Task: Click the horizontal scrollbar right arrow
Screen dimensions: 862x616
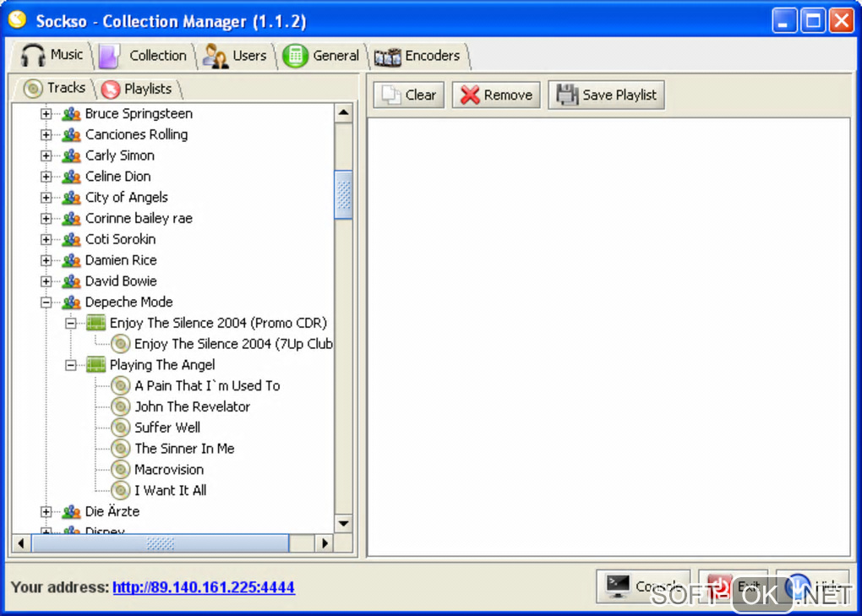Action: tap(325, 543)
